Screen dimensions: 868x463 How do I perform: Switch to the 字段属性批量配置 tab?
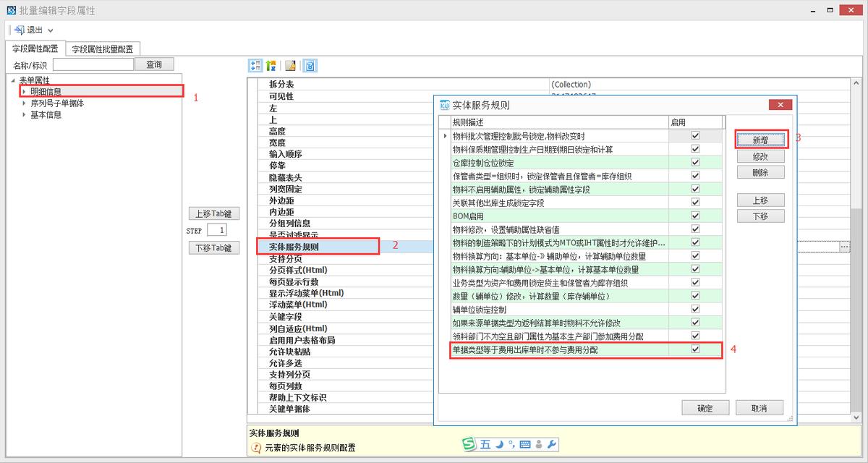(x=101, y=48)
